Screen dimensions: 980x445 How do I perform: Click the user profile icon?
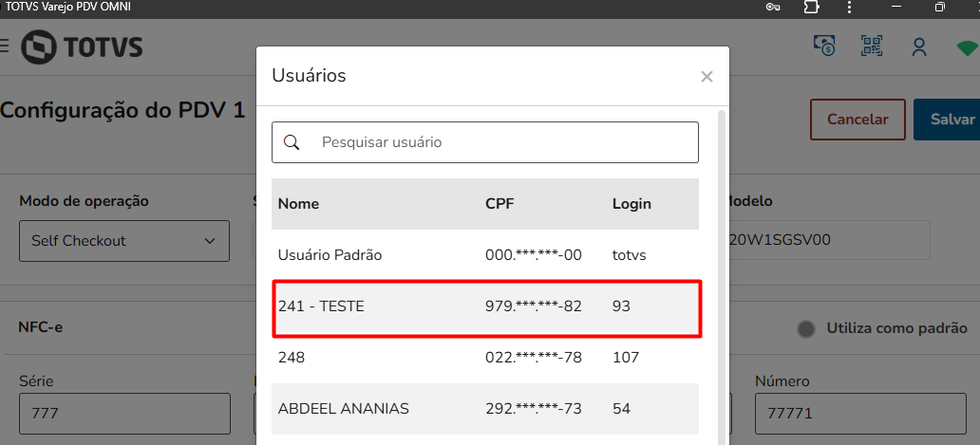(918, 46)
